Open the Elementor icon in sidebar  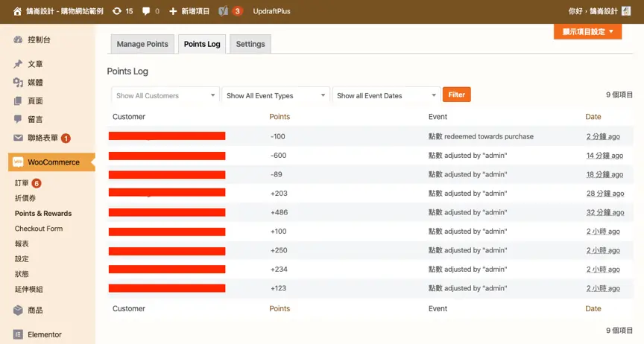click(18, 334)
